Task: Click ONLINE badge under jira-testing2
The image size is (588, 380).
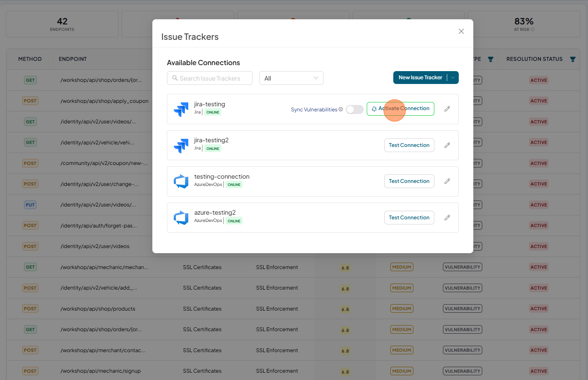Action: pyautogui.click(x=213, y=149)
